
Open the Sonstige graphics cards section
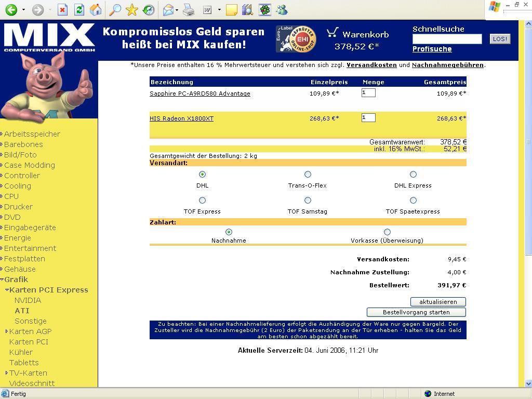(31, 321)
